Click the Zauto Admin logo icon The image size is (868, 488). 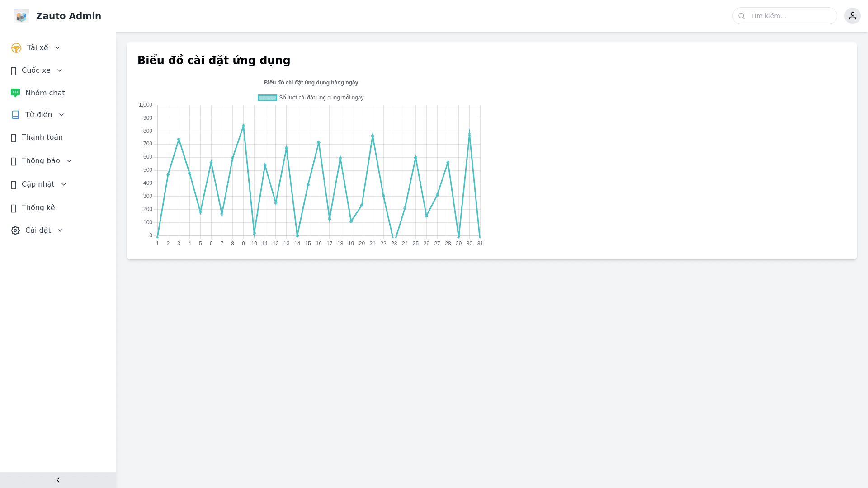(x=21, y=16)
